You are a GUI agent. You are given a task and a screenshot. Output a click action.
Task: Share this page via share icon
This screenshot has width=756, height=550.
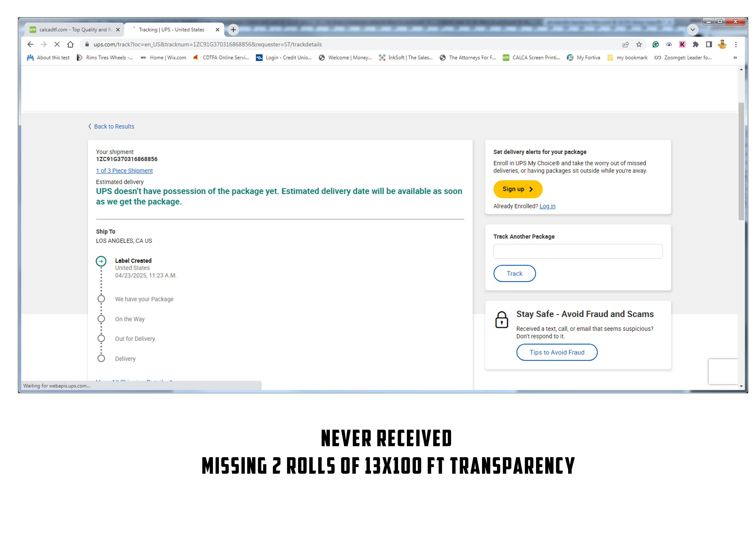pyautogui.click(x=625, y=44)
